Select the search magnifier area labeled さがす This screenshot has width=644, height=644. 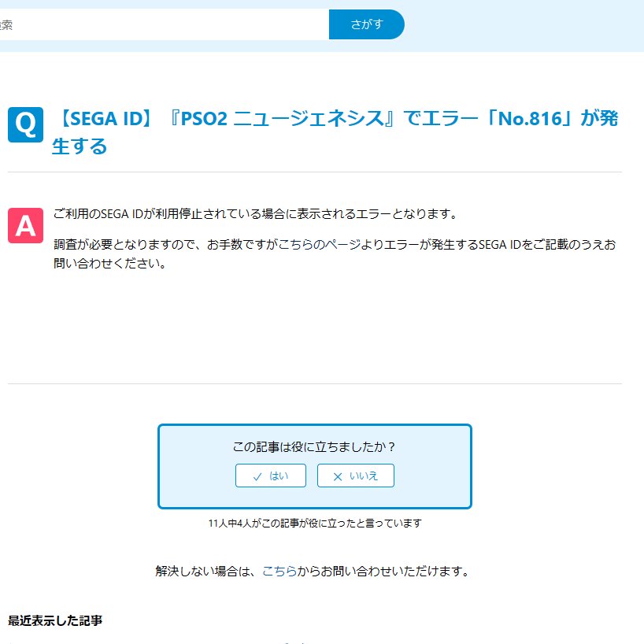366,24
